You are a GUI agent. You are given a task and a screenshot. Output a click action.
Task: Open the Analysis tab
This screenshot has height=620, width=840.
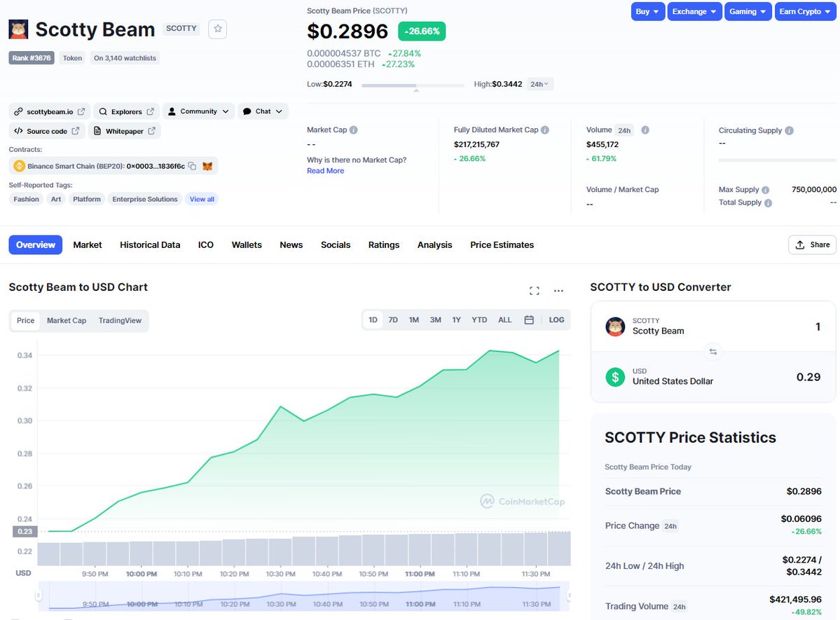point(434,245)
